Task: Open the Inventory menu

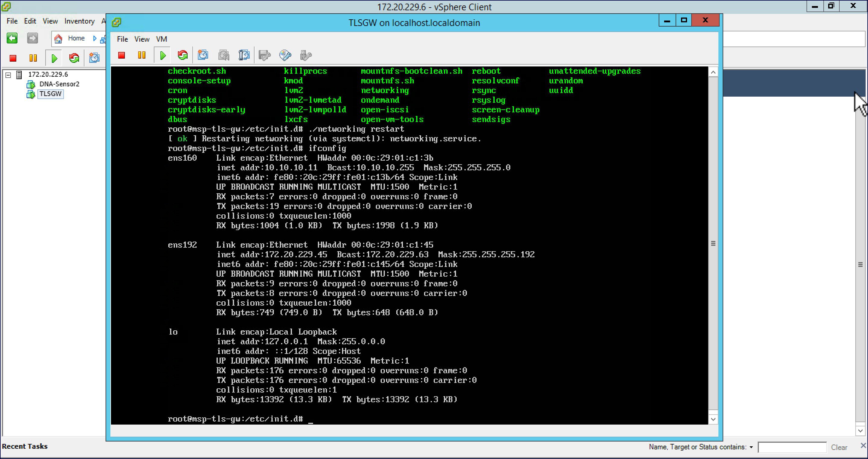Action: tap(79, 21)
